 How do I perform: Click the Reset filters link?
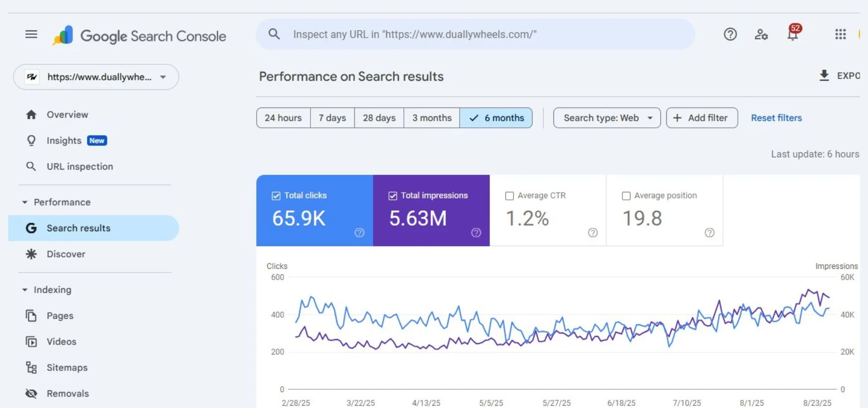coord(776,118)
